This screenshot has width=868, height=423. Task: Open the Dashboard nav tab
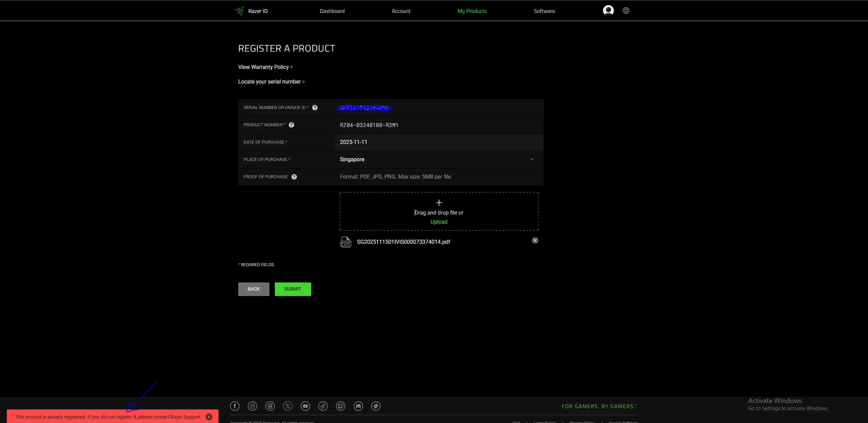pyautogui.click(x=332, y=11)
